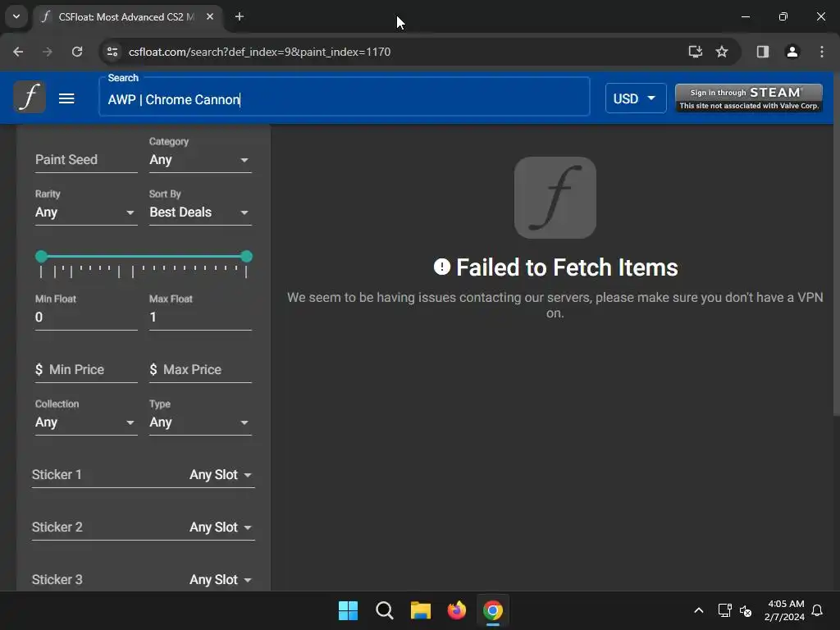The image size is (840, 630).
Task: Click the browser forward arrow
Action: (x=48, y=52)
